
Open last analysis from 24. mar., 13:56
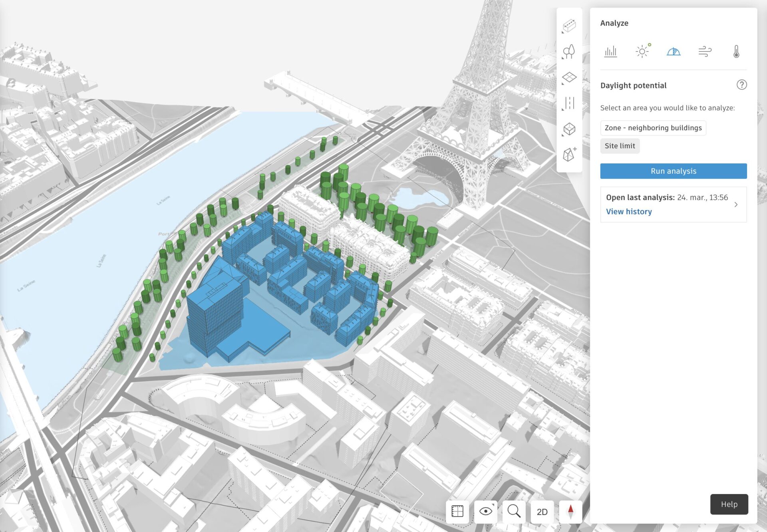coord(674,204)
